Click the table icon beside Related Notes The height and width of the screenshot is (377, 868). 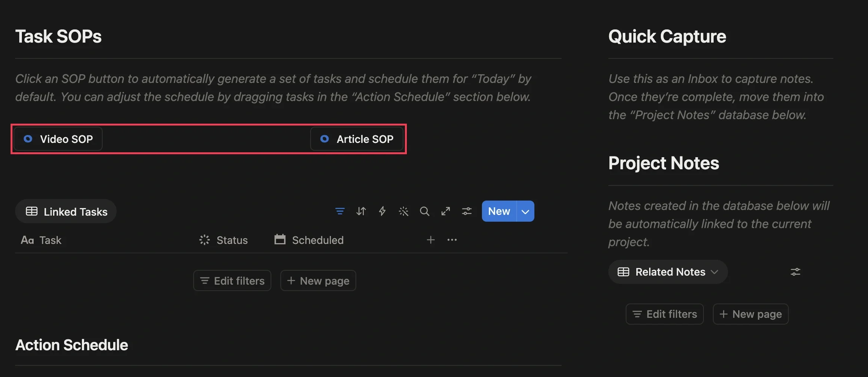click(623, 272)
